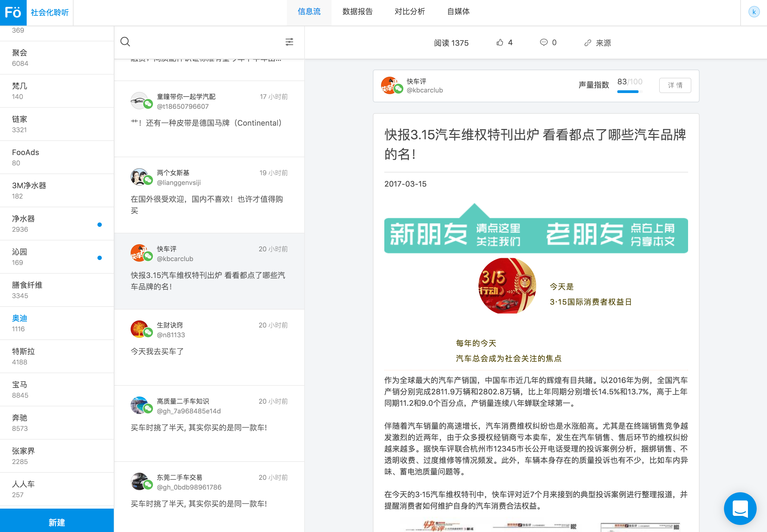Image resolution: width=767 pixels, height=532 pixels.
Task: Open the feed filter settings icon
Action: [289, 42]
